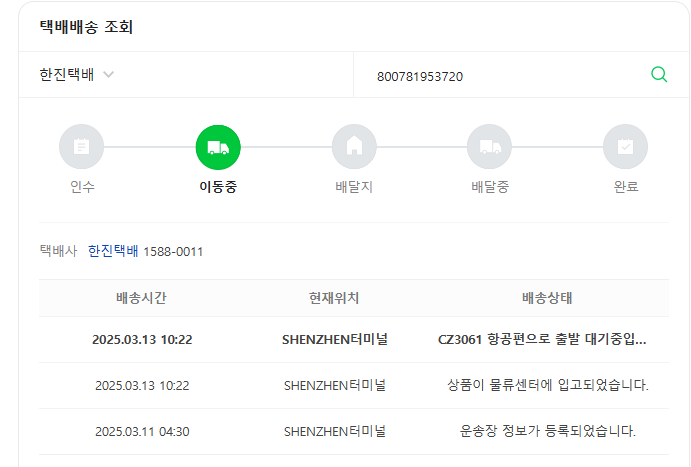691x467 pixels.
Task: Click the 택배배송 조회 title
Action: coord(86,27)
